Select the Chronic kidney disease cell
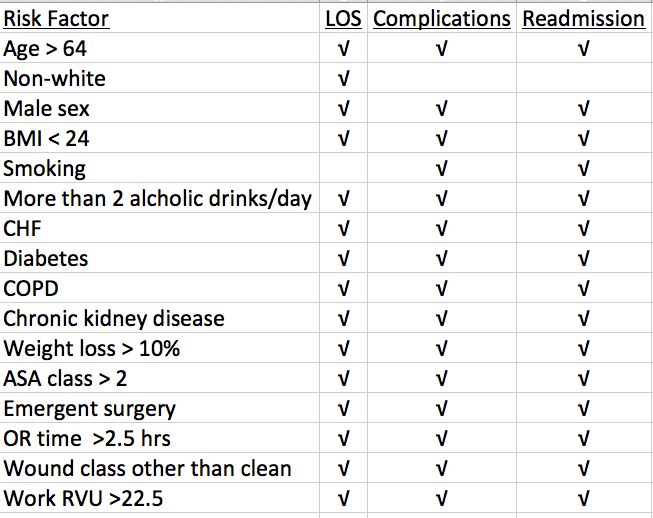 160,318
